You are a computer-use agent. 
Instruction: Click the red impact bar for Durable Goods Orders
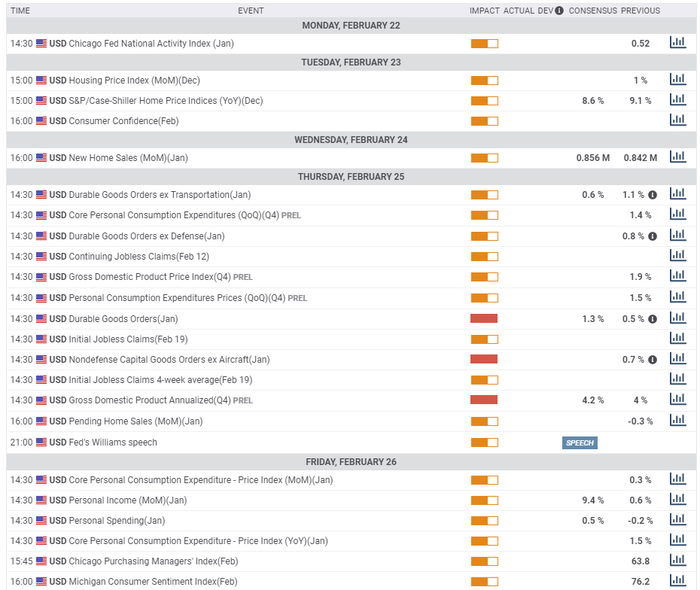(484, 318)
